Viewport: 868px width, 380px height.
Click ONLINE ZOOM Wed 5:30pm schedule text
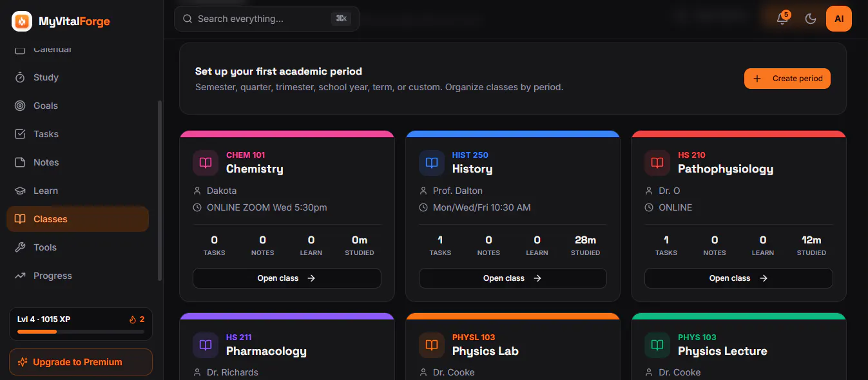pos(267,207)
